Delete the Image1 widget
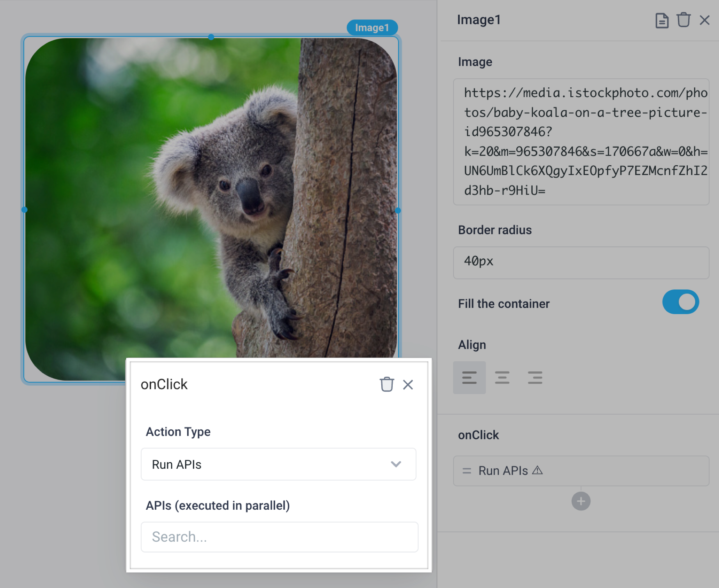Viewport: 719px width, 588px height. tap(684, 20)
